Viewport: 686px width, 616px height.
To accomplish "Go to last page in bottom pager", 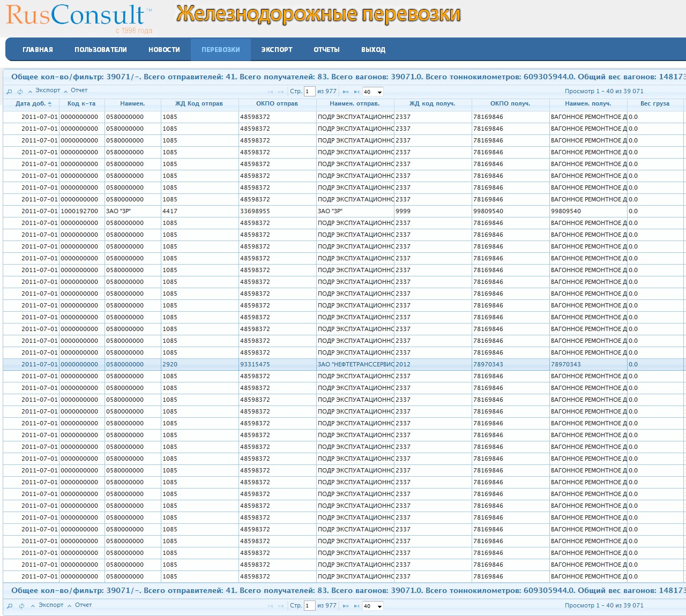I will [356, 606].
